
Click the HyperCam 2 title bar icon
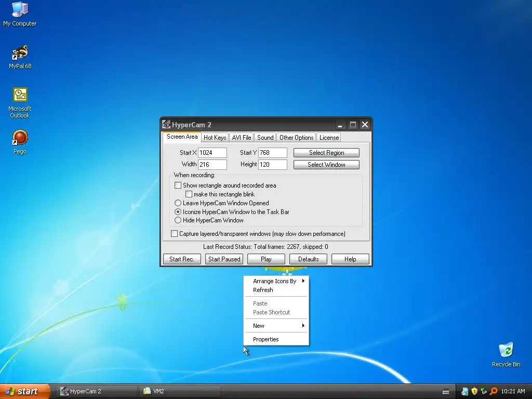click(x=166, y=125)
